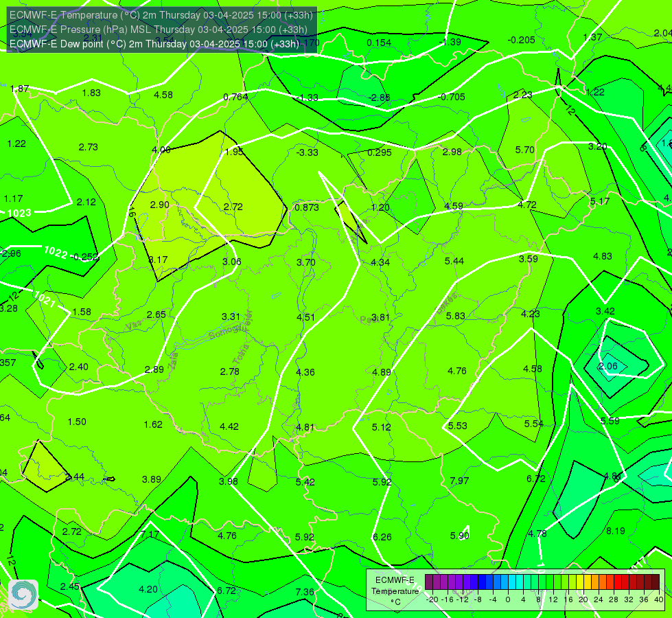Click the dew point value 4.20

click(x=148, y=590)
